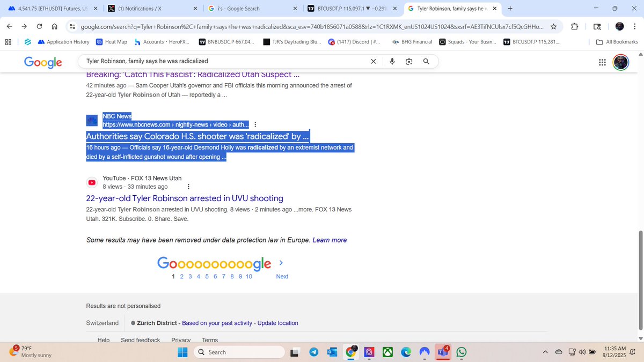
Task: Open more options for the NBC News result
Action: [x=255, y=124]
